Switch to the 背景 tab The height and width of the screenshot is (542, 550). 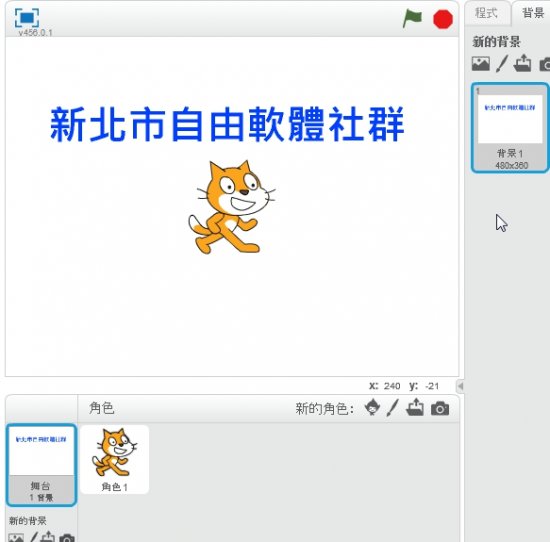[x=531, y=13]
